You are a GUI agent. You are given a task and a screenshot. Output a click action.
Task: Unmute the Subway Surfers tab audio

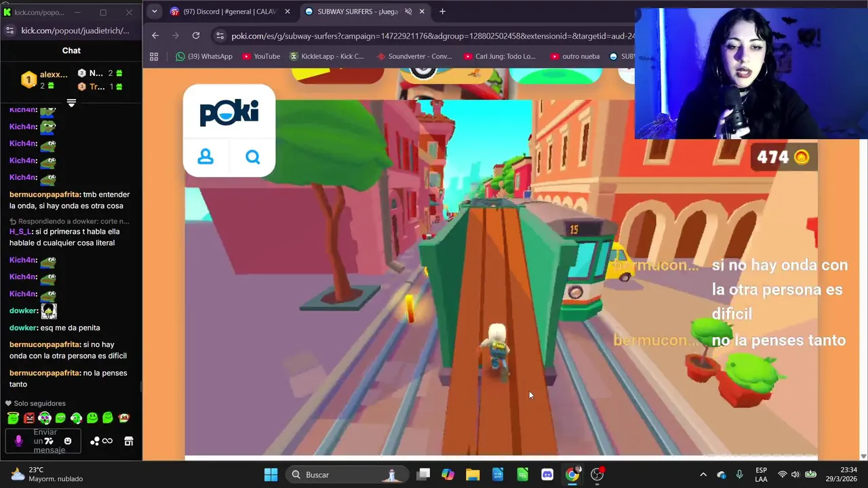click(x=408, y=12)
